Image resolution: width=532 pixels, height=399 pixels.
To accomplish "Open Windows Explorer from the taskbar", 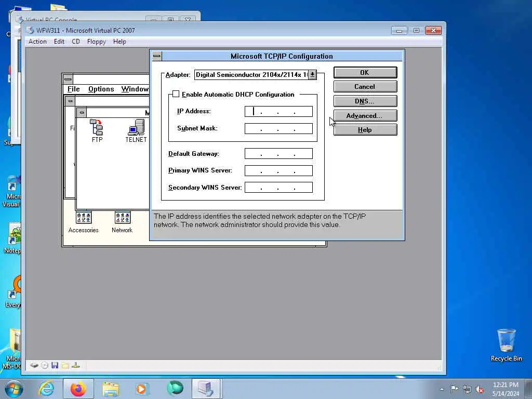I will point(111,389).
